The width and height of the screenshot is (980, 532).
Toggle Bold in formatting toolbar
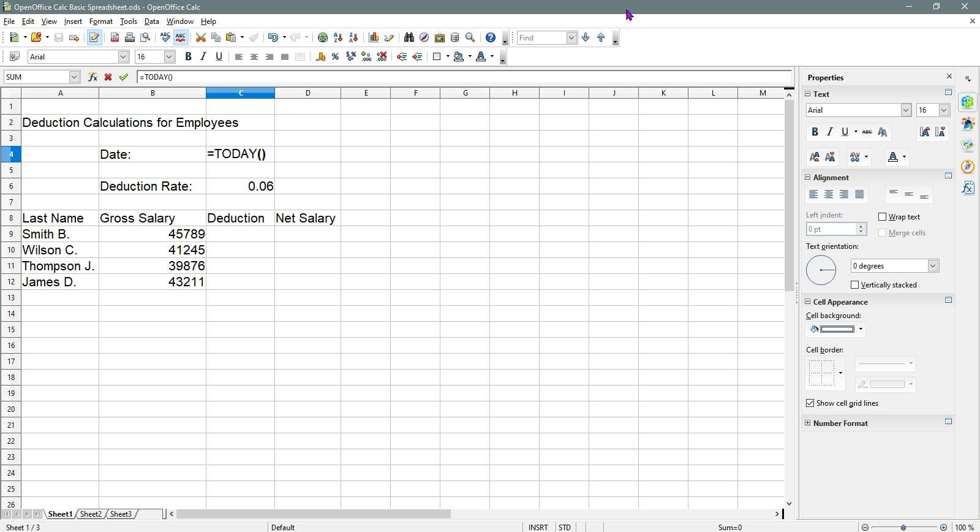click(188, 56)
